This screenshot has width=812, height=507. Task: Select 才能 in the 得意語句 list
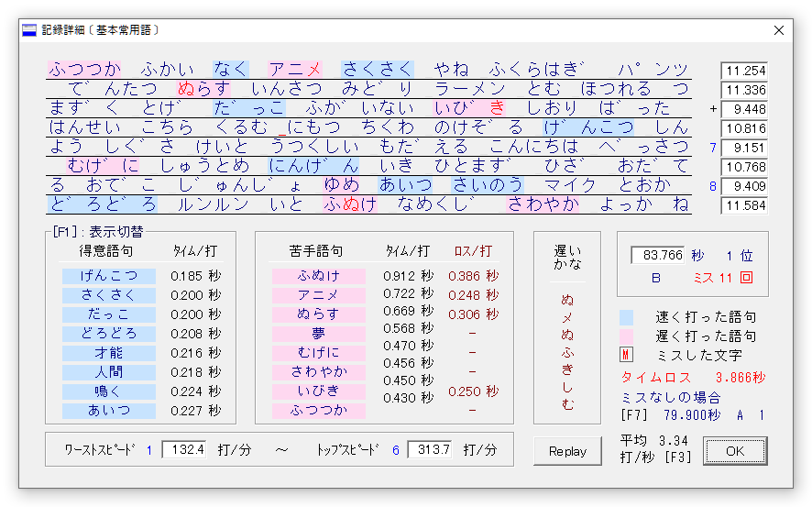tap(109, 353)
